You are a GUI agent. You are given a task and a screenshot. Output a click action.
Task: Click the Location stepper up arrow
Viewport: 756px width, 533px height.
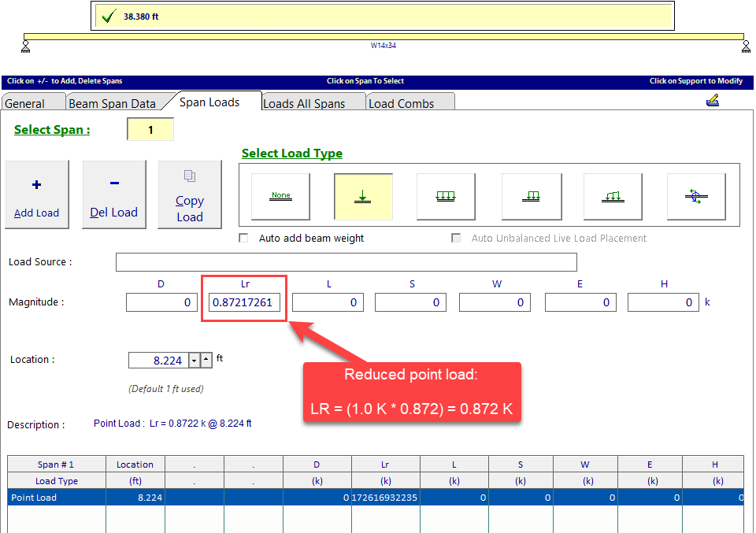click(206, 360)
